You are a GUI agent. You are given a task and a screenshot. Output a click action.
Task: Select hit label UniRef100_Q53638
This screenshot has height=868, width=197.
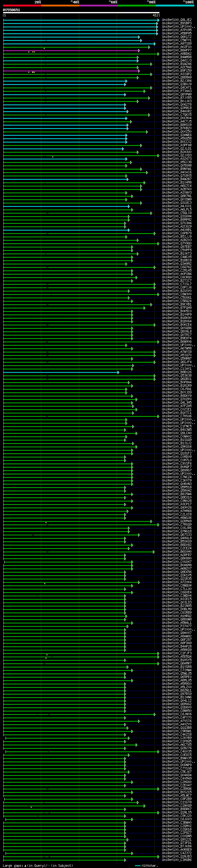coord(177,376)
